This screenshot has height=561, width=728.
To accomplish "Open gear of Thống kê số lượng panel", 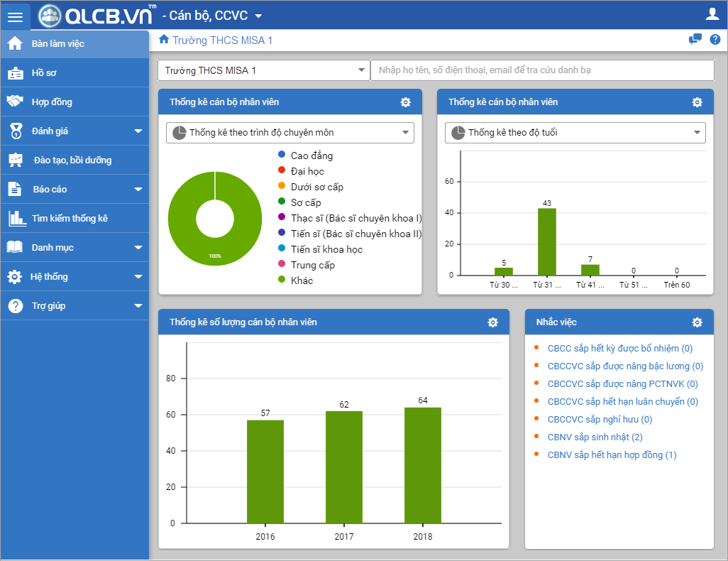I will click(492, 322).
